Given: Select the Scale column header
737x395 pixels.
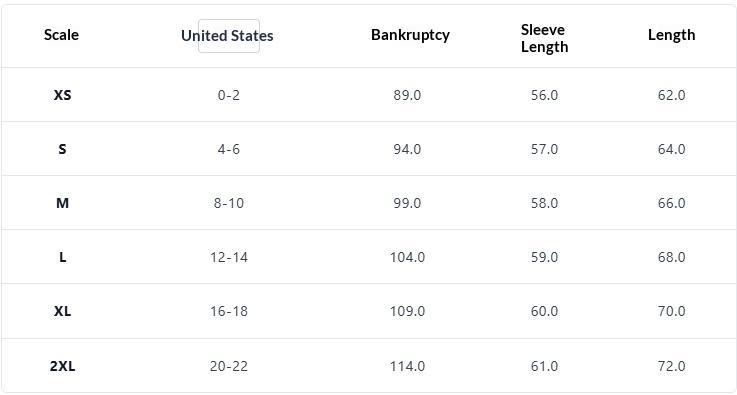Looking at the screenshot, I should coord(61,35).
